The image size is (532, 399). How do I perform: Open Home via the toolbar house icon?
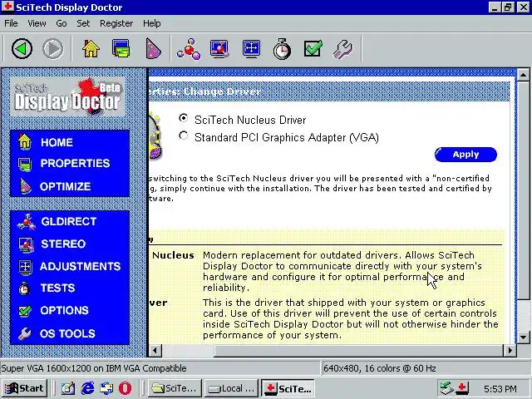coord(91,49)
